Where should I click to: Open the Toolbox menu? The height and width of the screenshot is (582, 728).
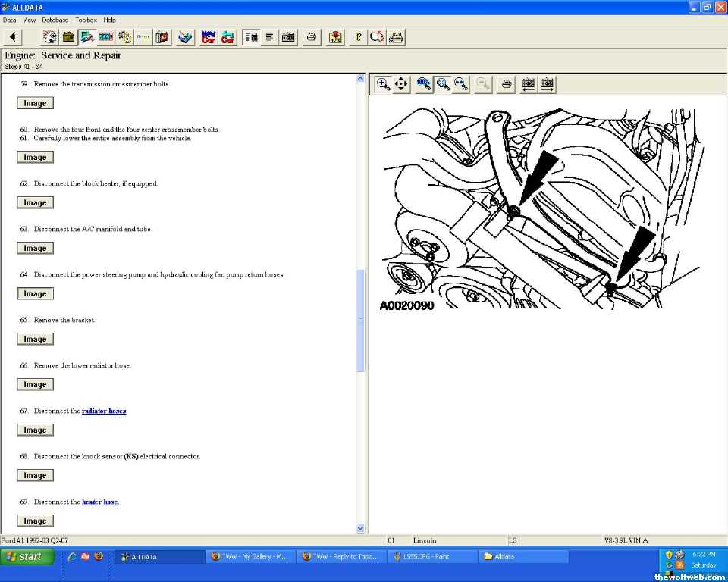coord(86,20)
